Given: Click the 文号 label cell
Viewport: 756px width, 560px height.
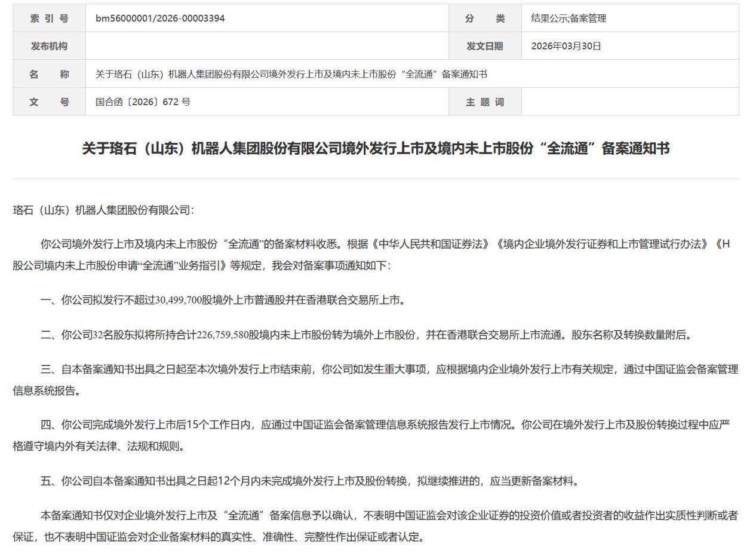Looking at the screenshot, I should [x=49, y=102].
